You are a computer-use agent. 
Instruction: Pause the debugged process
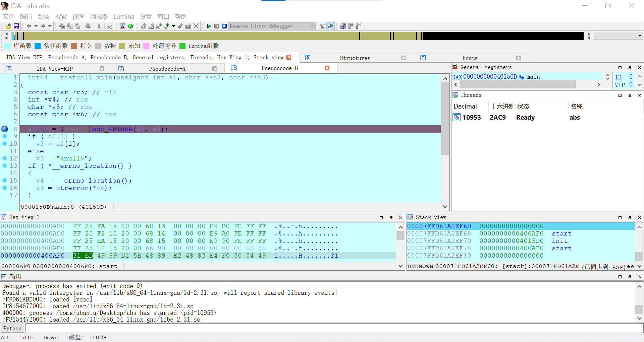[217, 26]
